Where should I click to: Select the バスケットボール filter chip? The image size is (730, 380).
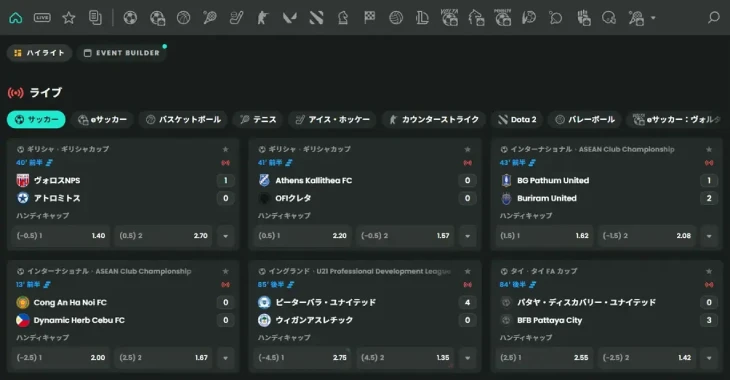pos(183,120)
